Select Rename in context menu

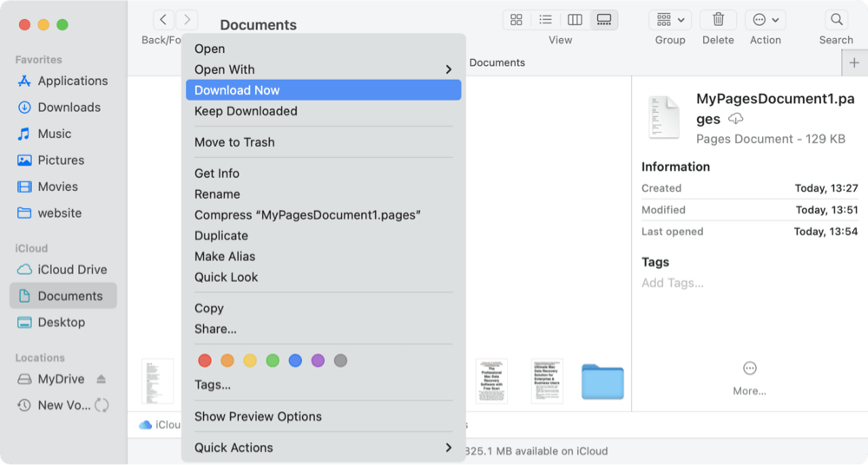323,194
